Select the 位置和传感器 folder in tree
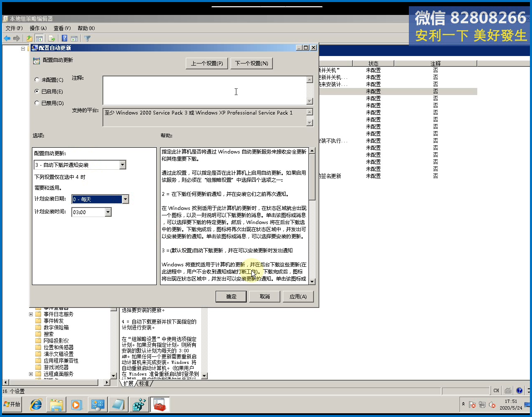Viewport: 532px width, 417px height. click(x=58, y=347)
